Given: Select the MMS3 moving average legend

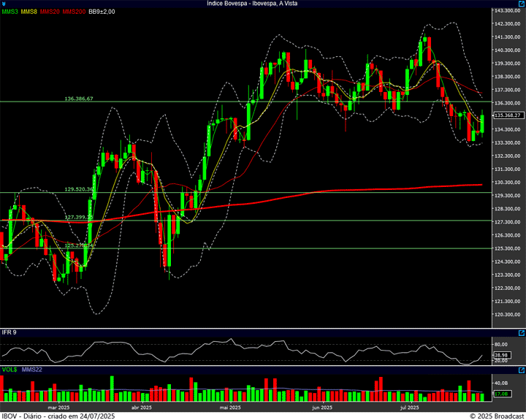Looking at the screenshot, I should (x=9, y=12).
